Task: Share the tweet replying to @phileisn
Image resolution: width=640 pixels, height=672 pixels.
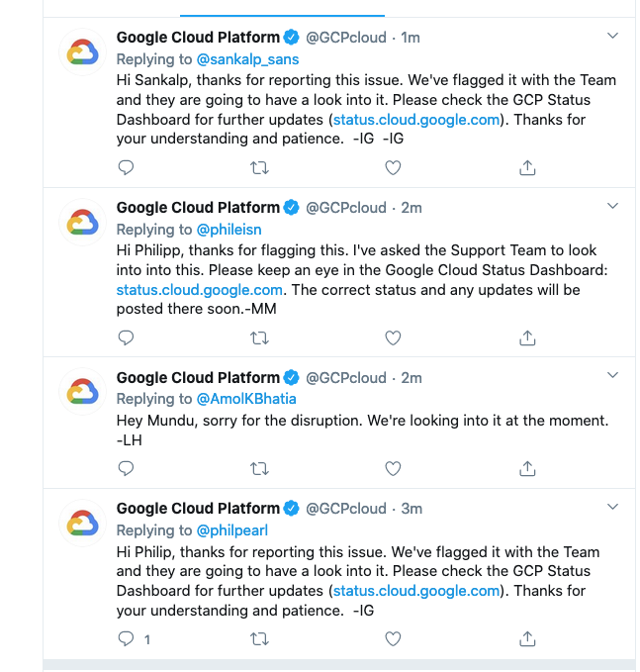Action: tap(527, 338)
